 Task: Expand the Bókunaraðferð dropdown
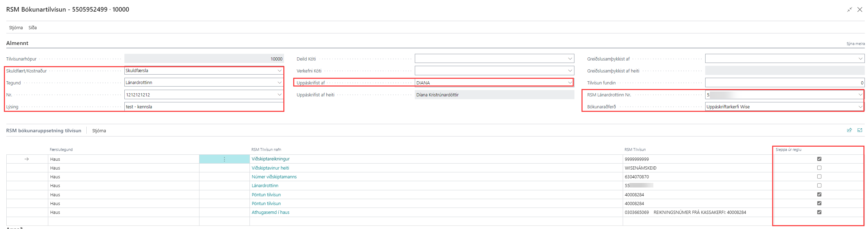tap(860, 107)
